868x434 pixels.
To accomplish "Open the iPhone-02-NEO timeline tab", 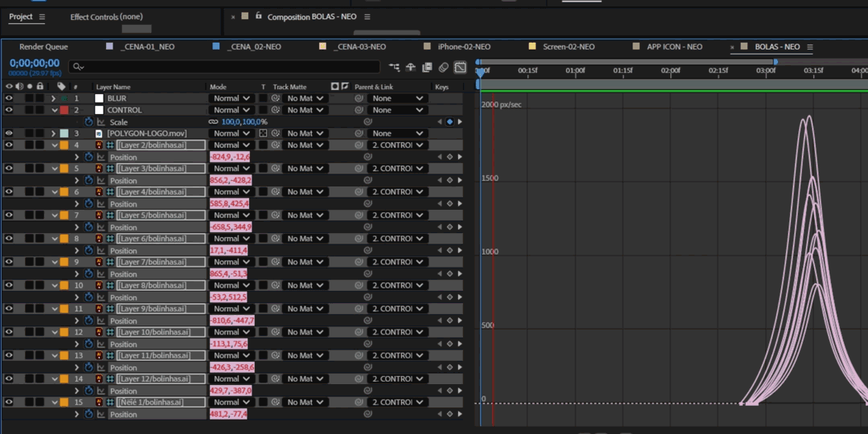I will [464, 47].
